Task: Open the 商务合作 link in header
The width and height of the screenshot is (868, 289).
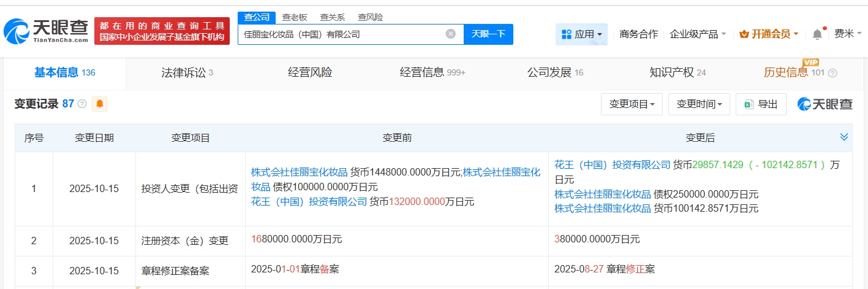Action: [638, 34]
